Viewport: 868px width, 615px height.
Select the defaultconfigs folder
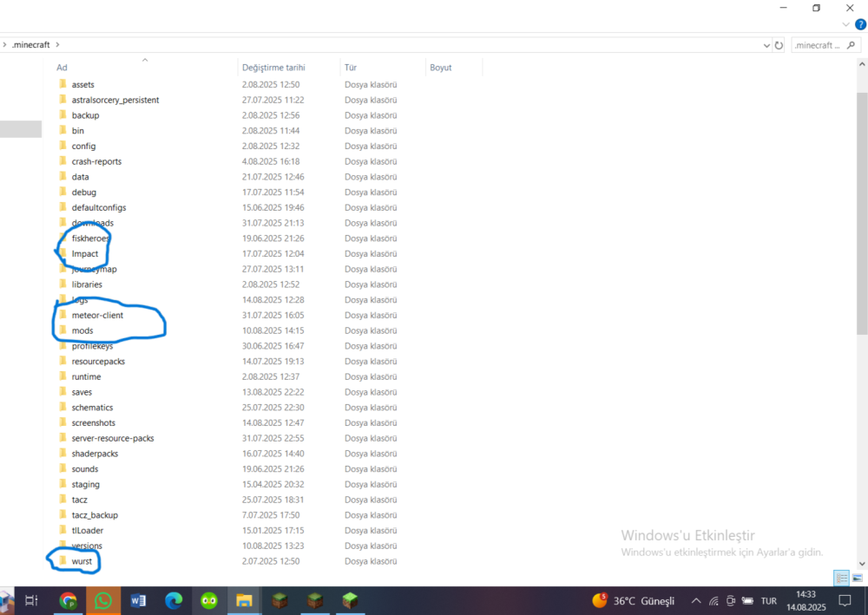click(99, 208)
